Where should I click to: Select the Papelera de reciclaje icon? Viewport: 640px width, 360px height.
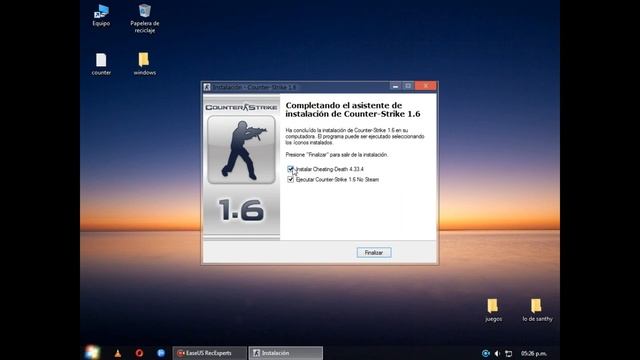[144, 18]
